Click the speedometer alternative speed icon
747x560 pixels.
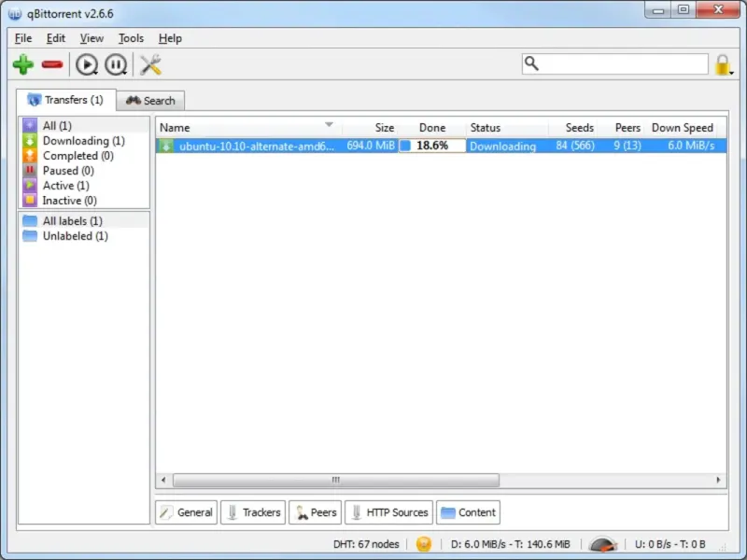[x=602, y=544]
